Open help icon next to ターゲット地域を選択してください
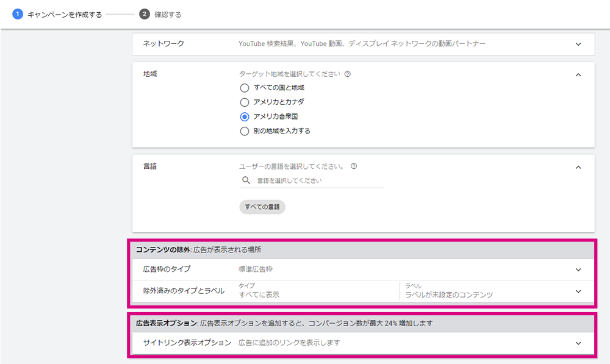Viewport: 610px width, 364px height. point(348,74)
